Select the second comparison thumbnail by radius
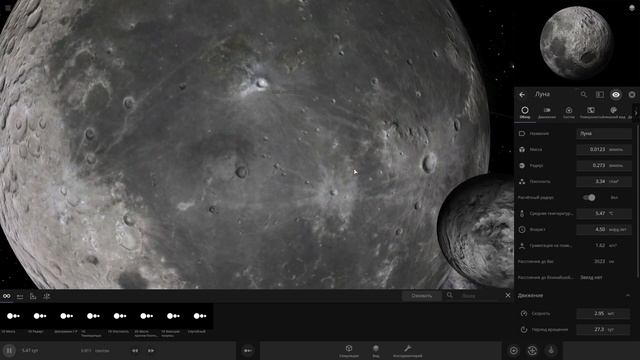Image resolution: width=640 pixels, height=360 pixels. pyautogui.click(x=40, y=316)
